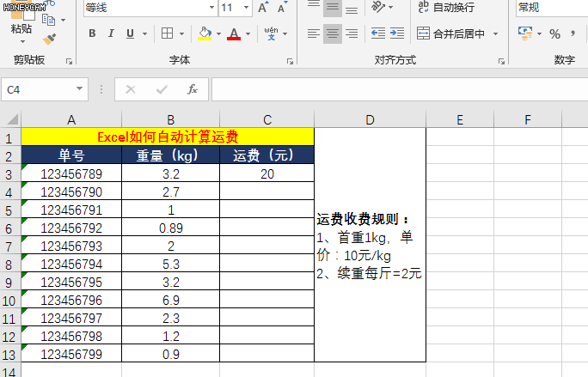Open font dialog launcher beside 字体
Image resolution: width=588 pixels, height=377 pixels.
290,61
